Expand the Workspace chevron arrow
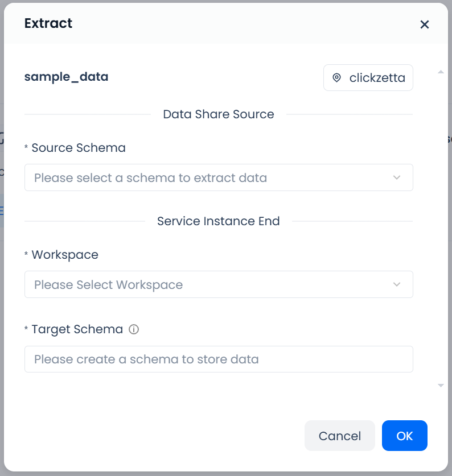452x476 pixels. coord(397,284)
